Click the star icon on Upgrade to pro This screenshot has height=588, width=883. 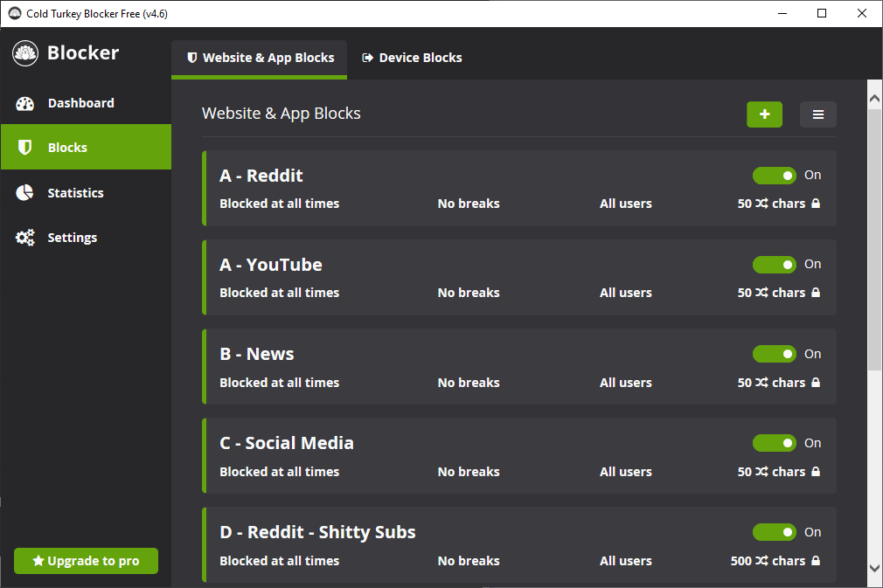pos(38,560)
